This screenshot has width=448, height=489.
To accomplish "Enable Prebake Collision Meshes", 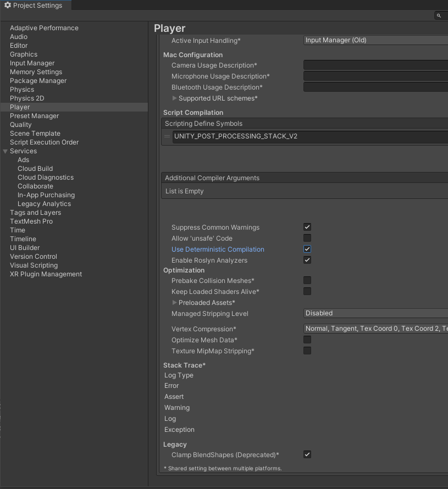I will pyautogui.click(x=307, y=280).
